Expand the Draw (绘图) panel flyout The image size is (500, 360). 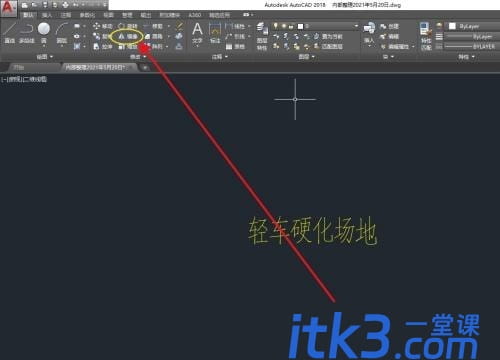point(45,57)
